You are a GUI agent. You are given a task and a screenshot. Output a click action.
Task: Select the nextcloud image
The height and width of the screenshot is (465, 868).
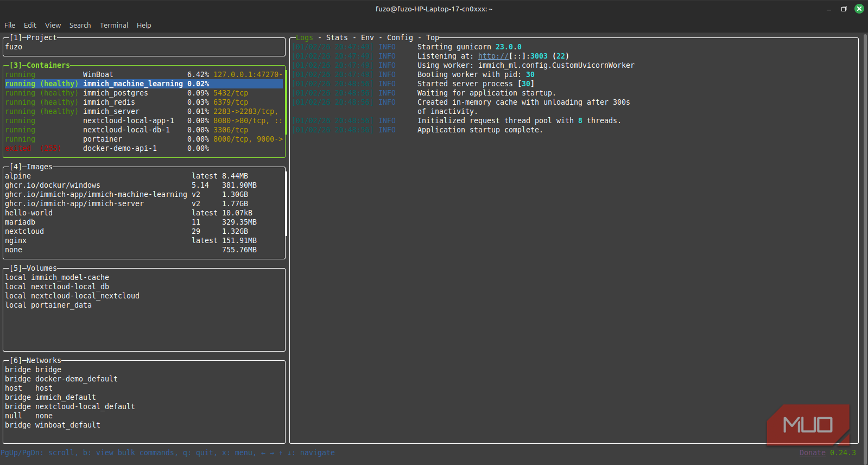[x=144, y=231]
